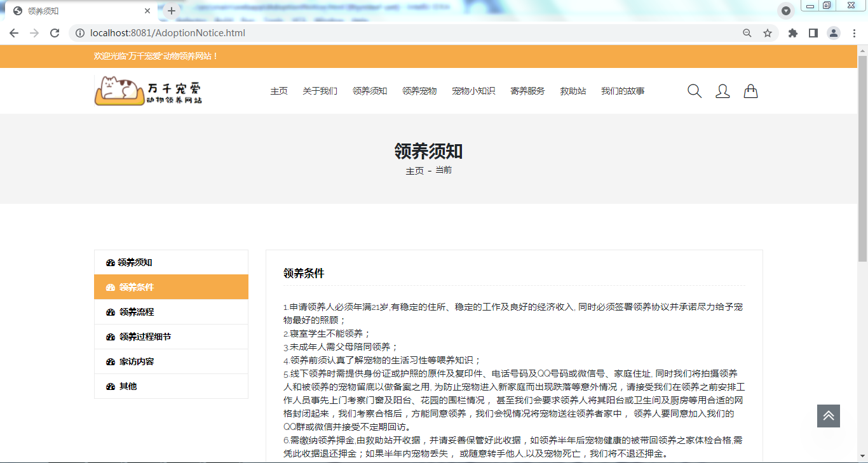Click the page vertical scrollbar
The height and width of the screenshot is (463, 868).
(862, 159)
